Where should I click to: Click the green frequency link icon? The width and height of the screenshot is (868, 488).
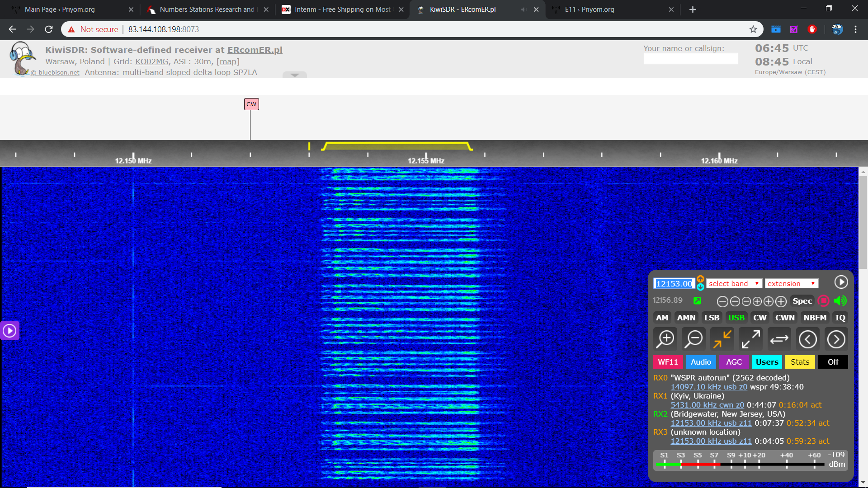[x=697, y=301]
